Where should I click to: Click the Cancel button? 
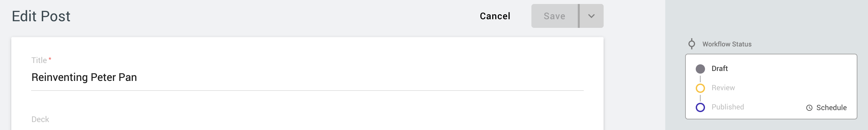pos(495,16)
